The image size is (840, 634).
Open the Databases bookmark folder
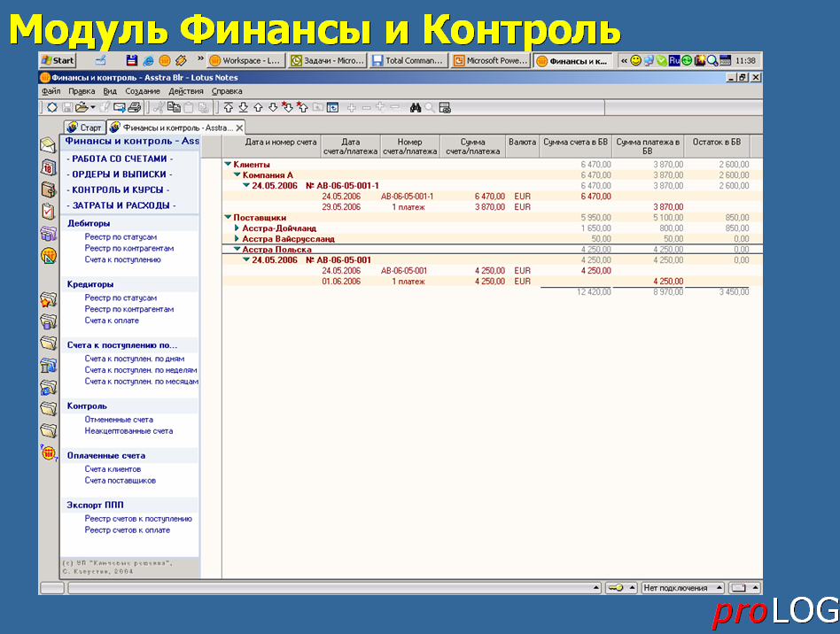pos(48,321)
